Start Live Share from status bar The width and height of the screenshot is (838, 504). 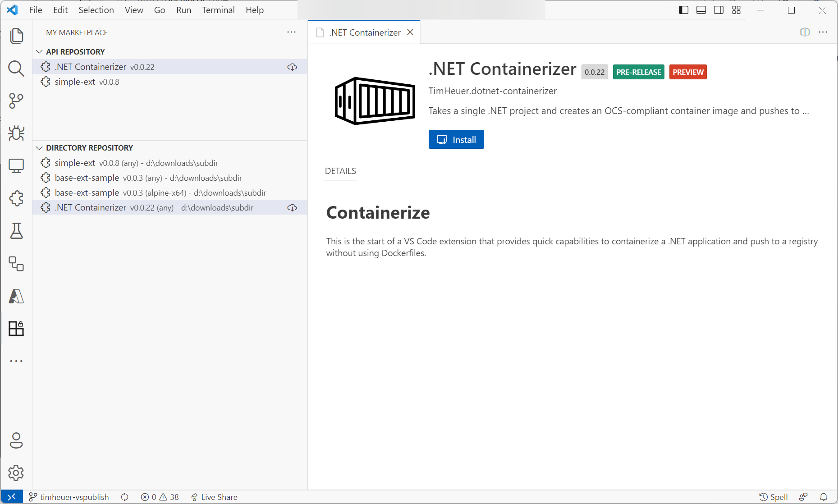(214, 497)
